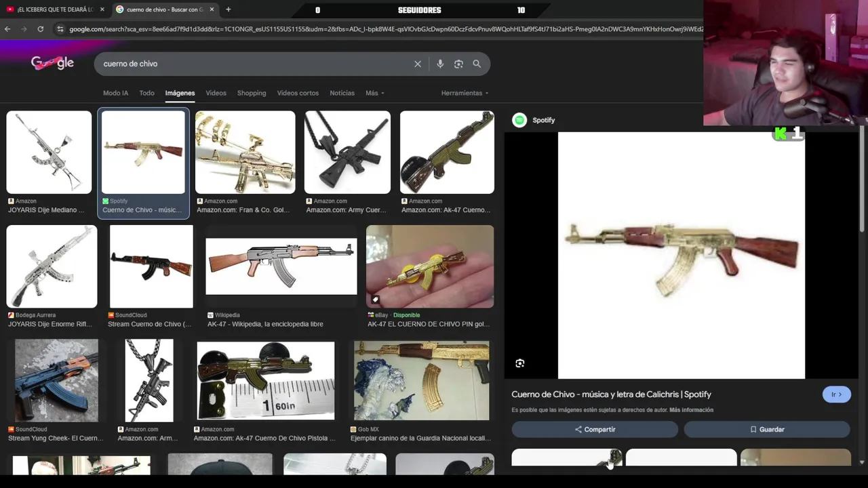Clear the search box with the X icon
This screenshot has width=868, height=488.
pos(418,64)
